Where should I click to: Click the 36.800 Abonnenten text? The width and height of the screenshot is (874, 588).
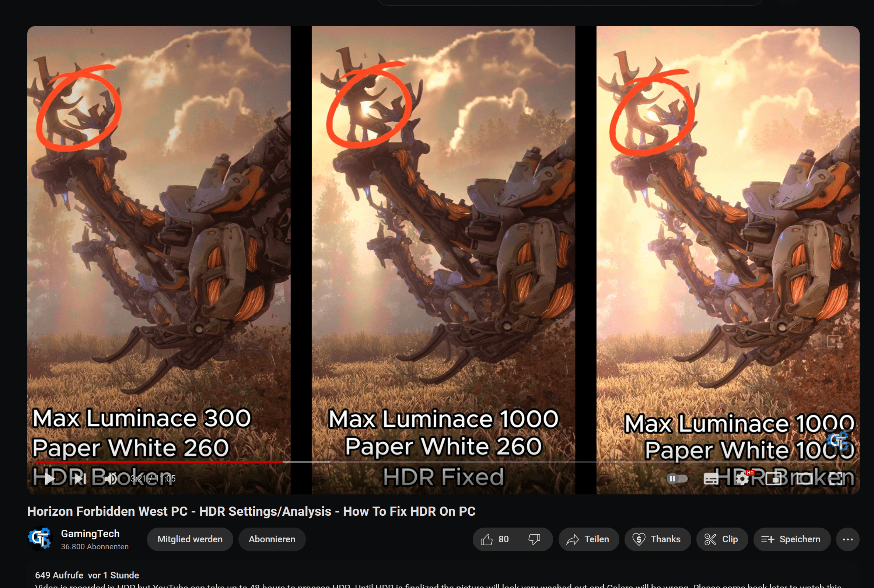tap(95, 547)
